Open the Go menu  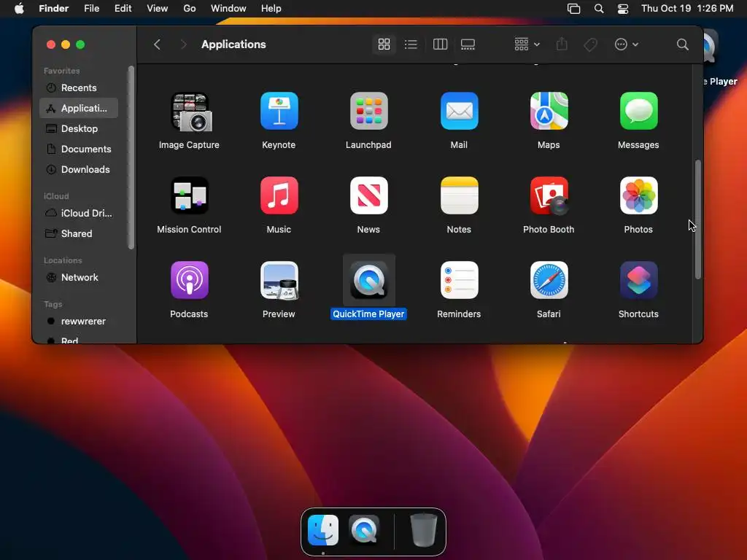click(190, 9)
